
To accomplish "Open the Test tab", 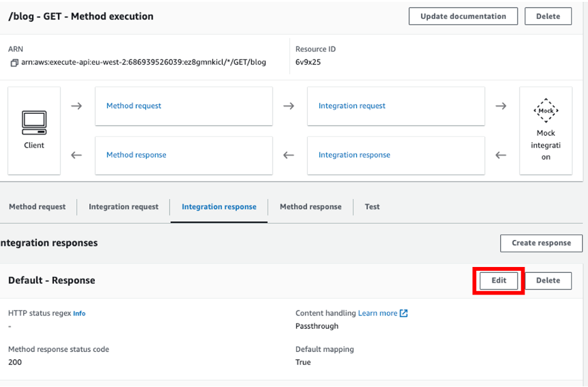I will [x=371, y=207].
